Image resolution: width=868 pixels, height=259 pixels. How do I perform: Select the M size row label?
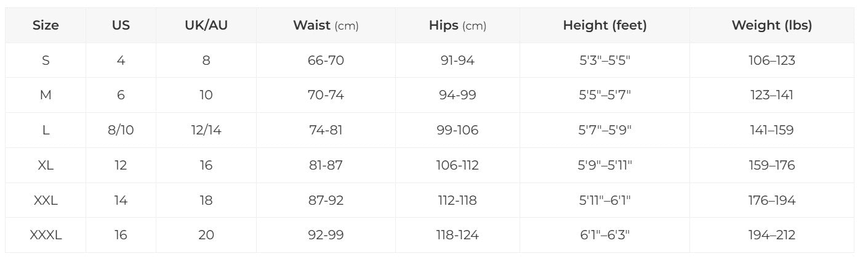[46, 95]
